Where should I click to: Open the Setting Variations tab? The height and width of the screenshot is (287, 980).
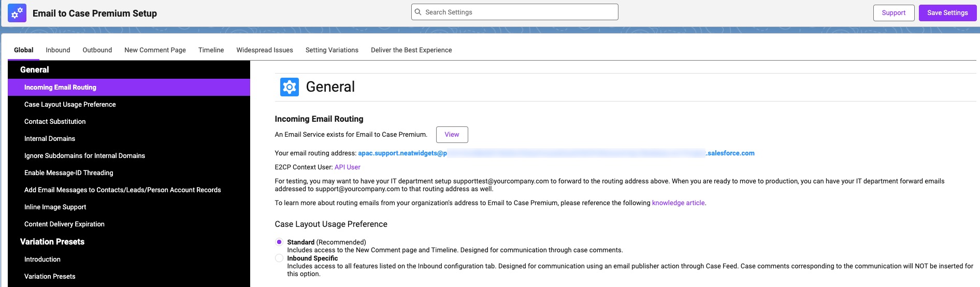pos(332,50)
